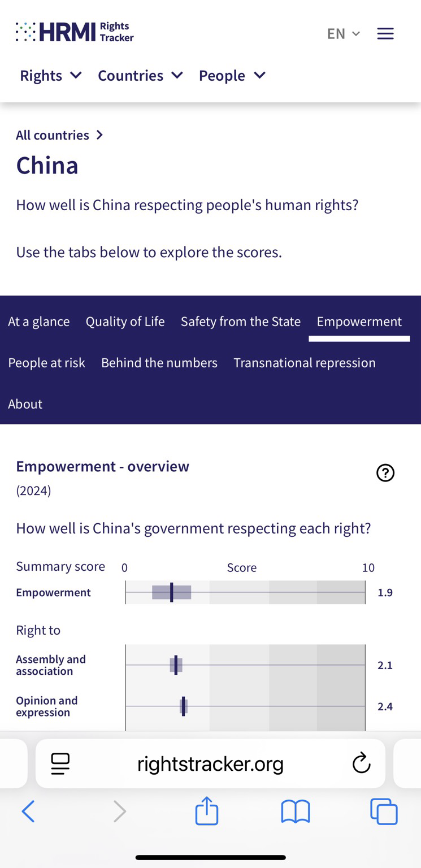Go back with the browser arrow
421x868 pixels.
coord(28,811)
